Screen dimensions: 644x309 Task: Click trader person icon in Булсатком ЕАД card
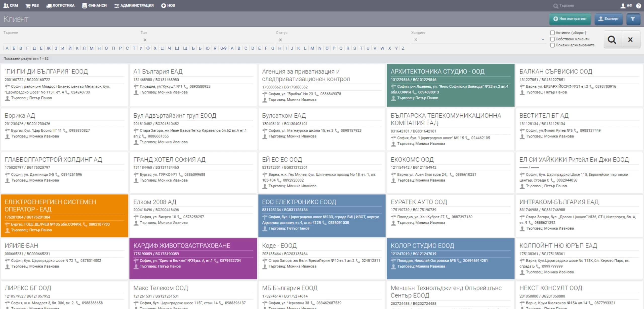[x=264, y=136]
